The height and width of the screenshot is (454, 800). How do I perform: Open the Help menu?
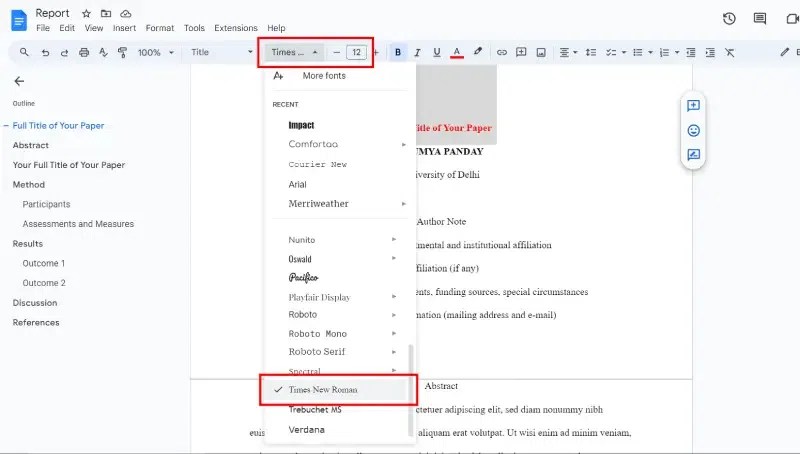(276, 28)
